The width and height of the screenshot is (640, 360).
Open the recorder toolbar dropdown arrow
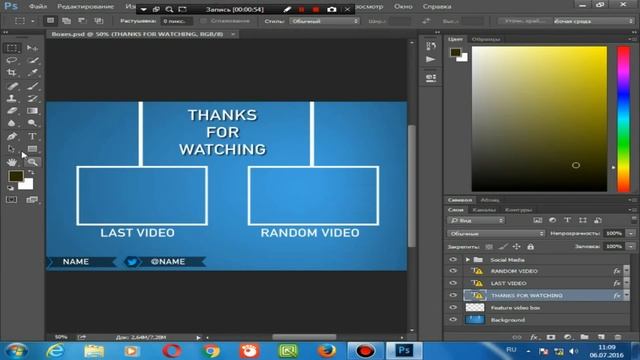coord(144,9)
